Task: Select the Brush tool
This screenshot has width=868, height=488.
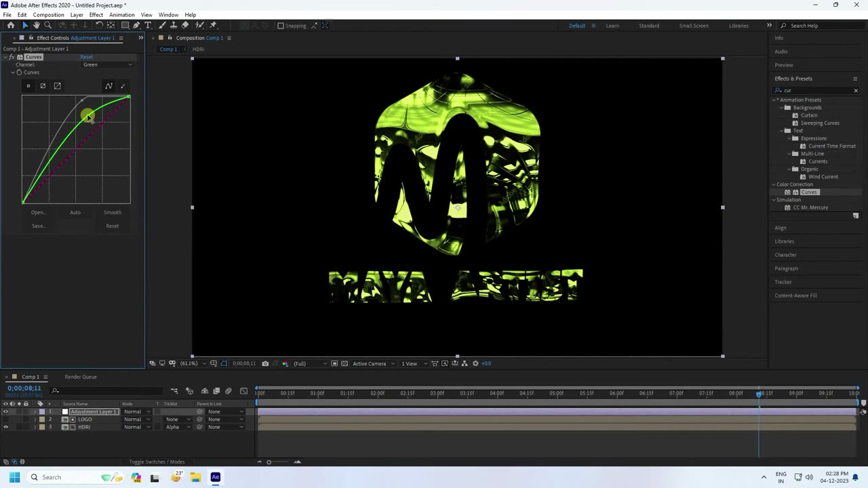Action: pos(163,26)
